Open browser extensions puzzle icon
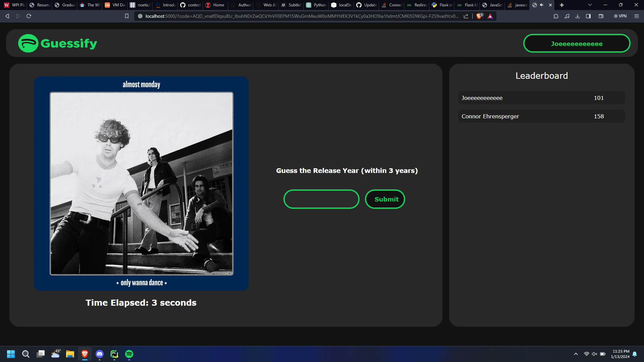The width and height of the screenshot is (644, 362). (x=556, y=16)
